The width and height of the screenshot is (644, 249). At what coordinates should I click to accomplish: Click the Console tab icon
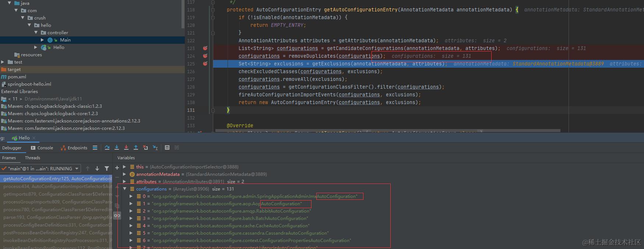point(33,148)
